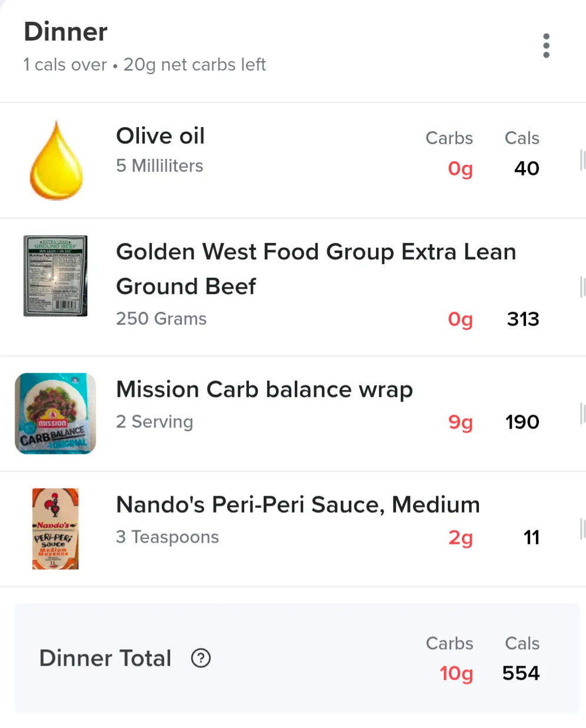The width and height of the screenshot is (586, 728).
Task: Tap the Olive oil droplet icon
Action: pos(56,161)
